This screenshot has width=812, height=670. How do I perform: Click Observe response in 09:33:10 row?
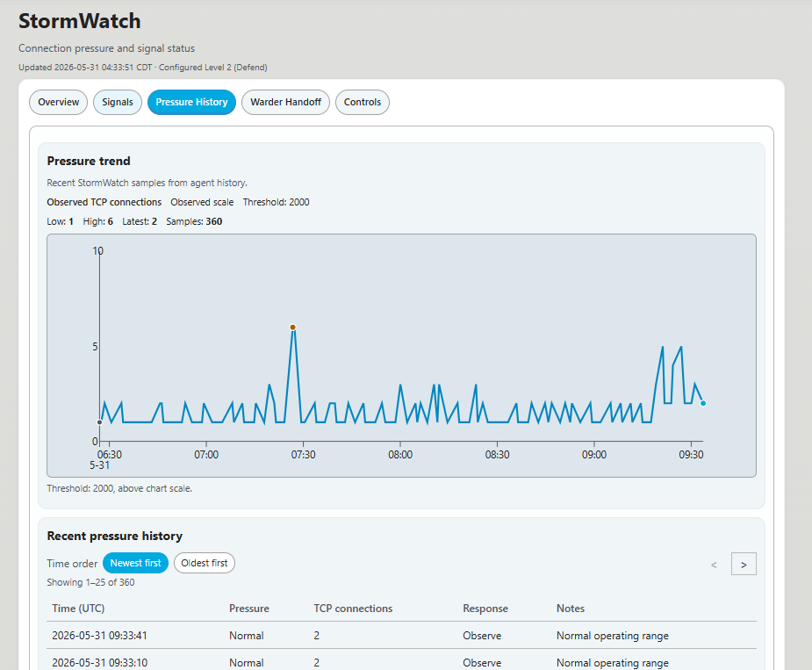482,662
